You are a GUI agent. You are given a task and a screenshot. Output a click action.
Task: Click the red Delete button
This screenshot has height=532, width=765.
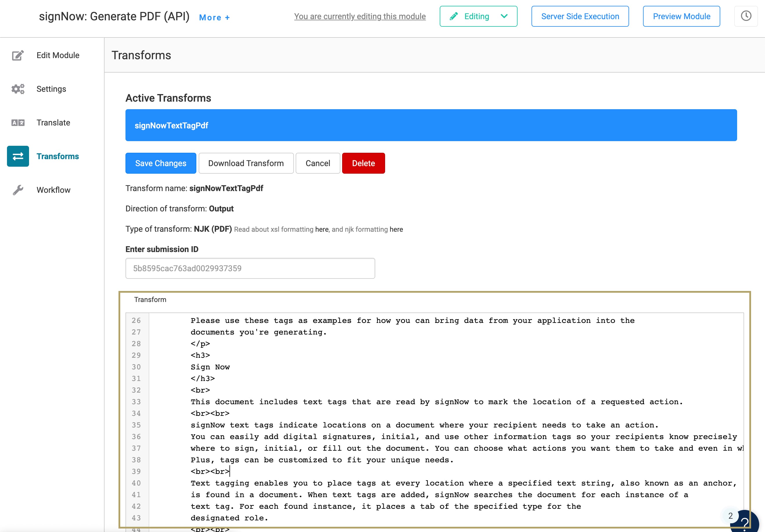coord(364,163)
